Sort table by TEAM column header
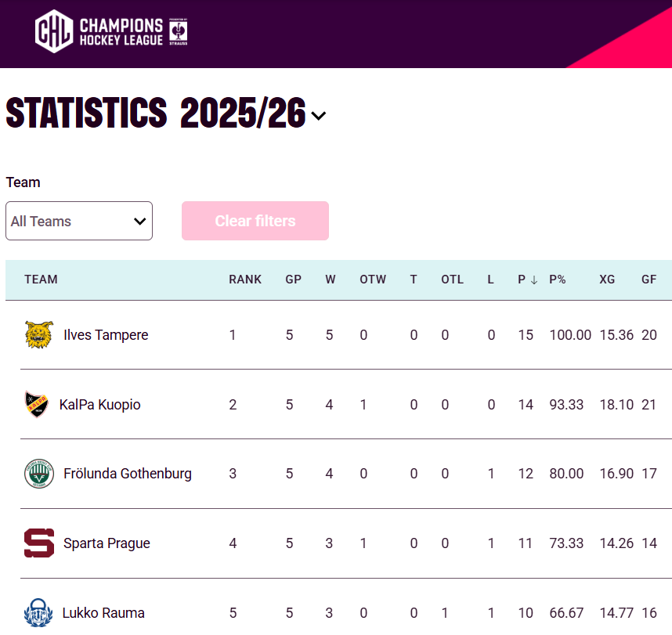The image size is (672, 635). coord(41,280)
